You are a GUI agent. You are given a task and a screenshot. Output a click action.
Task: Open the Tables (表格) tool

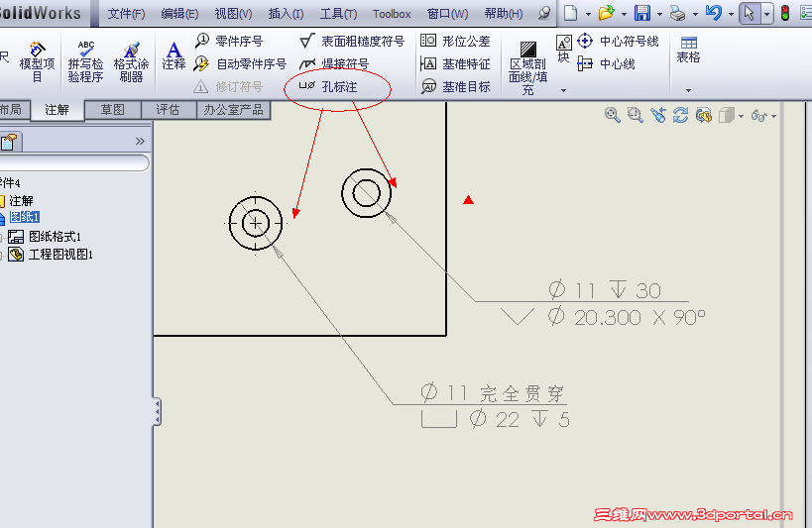[688, 50]
